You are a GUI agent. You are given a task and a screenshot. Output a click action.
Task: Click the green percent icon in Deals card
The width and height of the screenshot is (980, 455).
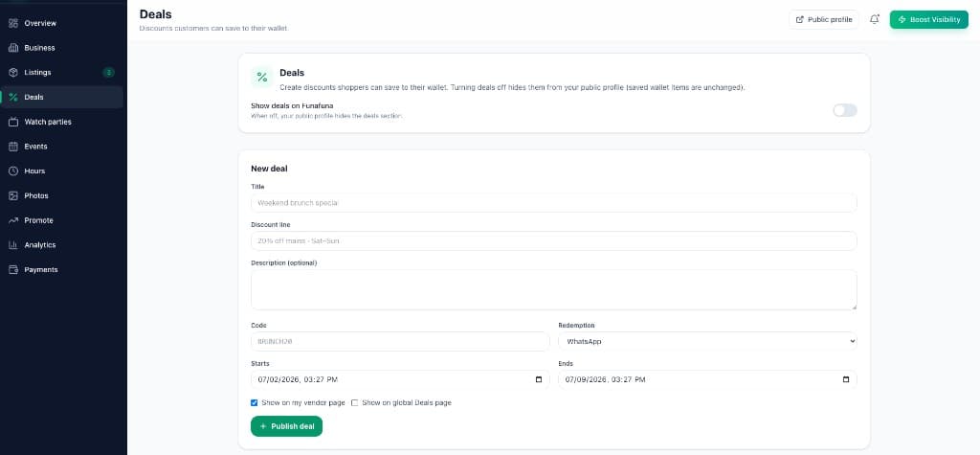pyautogui.click(x=262, y=77)
